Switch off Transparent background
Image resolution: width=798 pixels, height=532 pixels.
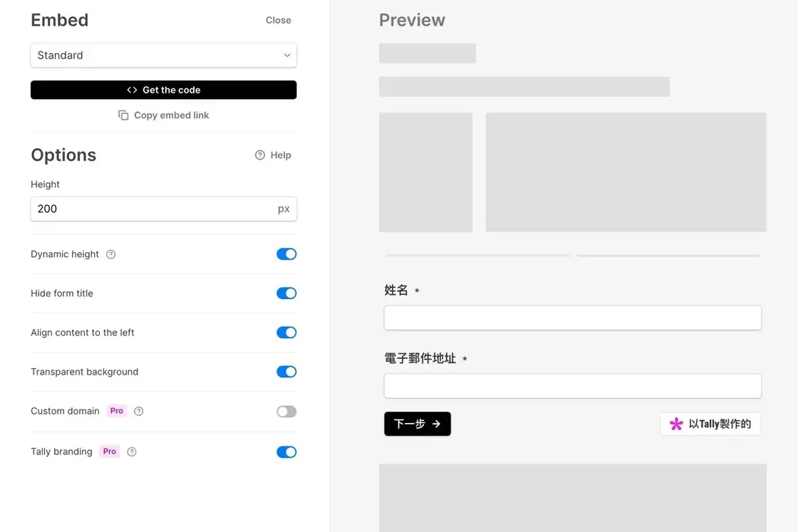pyautogui.click(x=286, y=372)
